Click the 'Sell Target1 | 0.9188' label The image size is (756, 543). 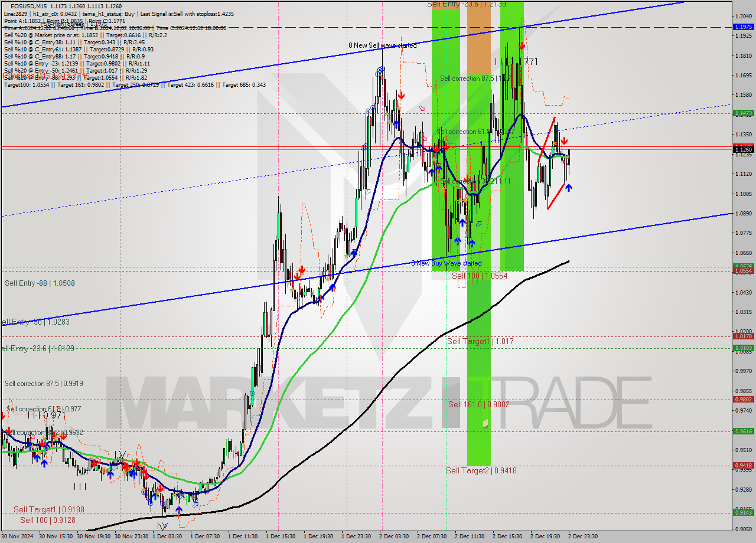tap(49, 509)
